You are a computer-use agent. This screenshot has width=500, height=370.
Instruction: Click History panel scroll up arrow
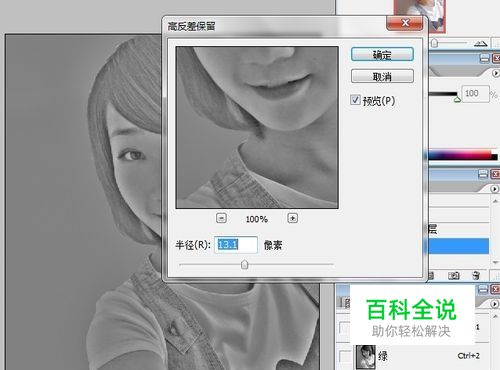coord(495,201)
